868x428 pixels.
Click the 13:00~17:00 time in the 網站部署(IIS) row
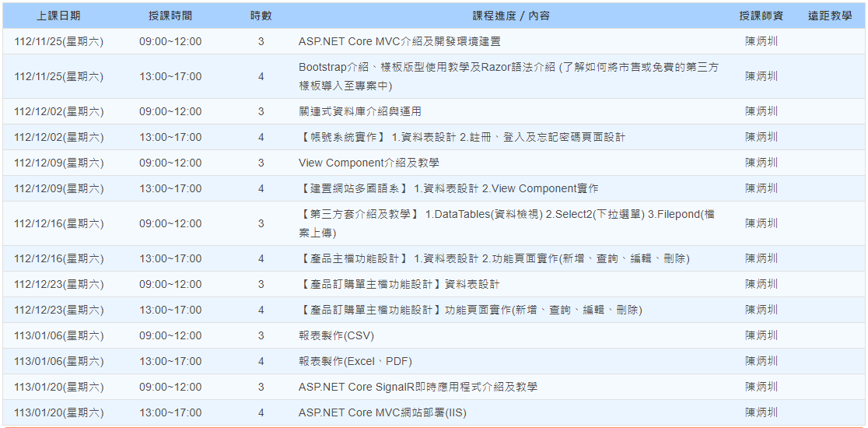(x=170, y=412)
